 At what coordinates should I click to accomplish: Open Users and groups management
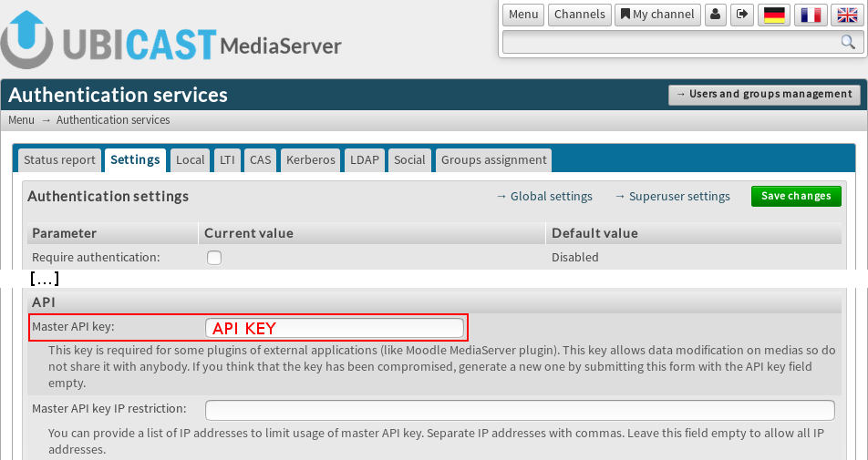764,95
